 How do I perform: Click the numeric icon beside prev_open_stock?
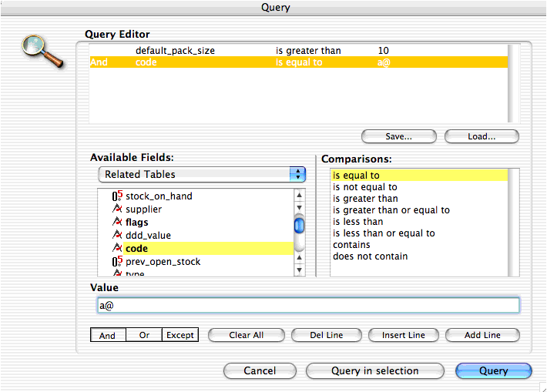[x=117, y=262]
